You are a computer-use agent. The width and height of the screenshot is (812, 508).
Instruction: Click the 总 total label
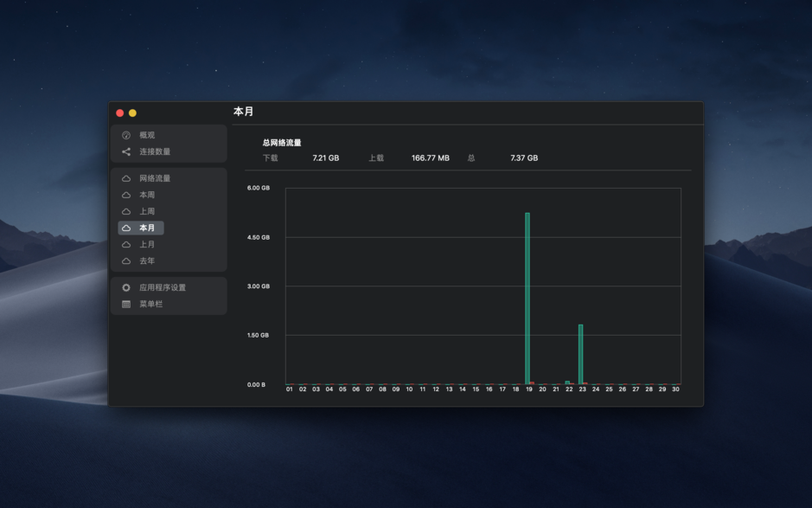(x=471, y=158)
